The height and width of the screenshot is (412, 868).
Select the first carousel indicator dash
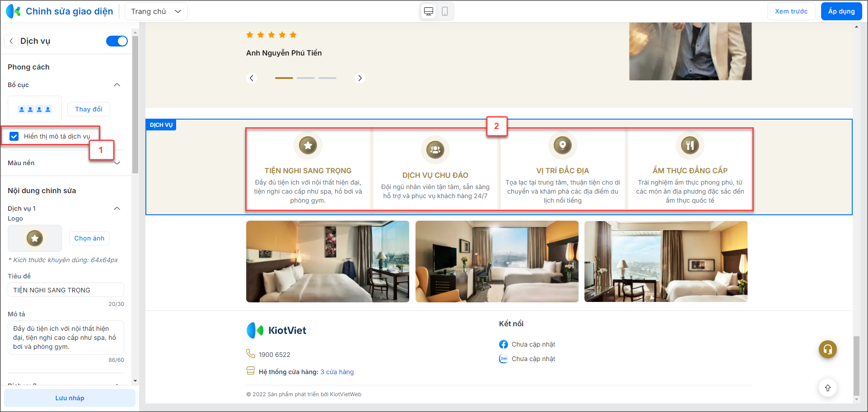click(284, 78)
